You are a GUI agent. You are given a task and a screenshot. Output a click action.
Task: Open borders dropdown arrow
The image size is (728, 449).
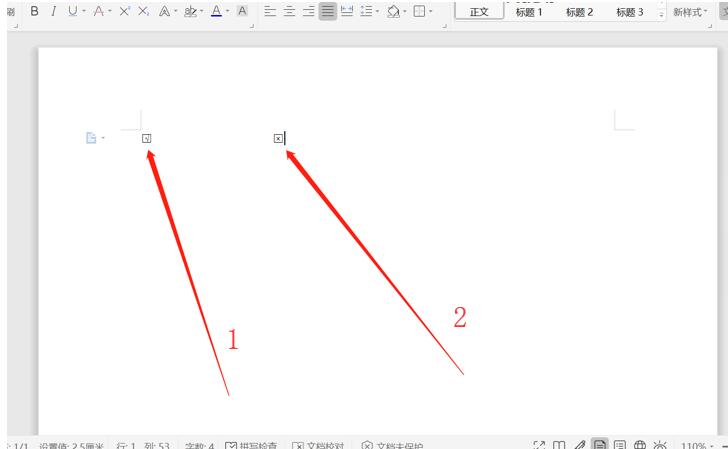pyautogui.click(x=431, y=11)
